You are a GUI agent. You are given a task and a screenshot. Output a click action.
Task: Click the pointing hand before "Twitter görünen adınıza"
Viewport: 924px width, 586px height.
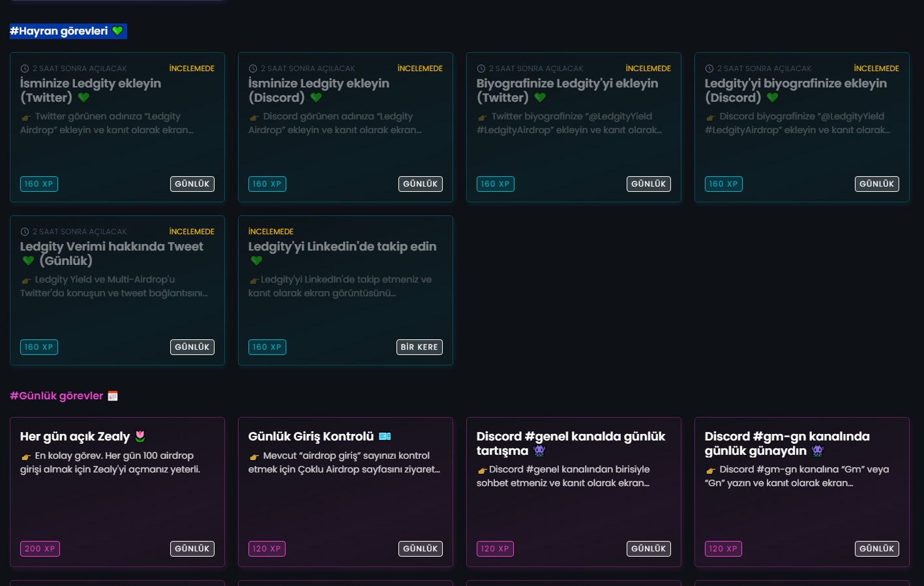pos(26,117)
